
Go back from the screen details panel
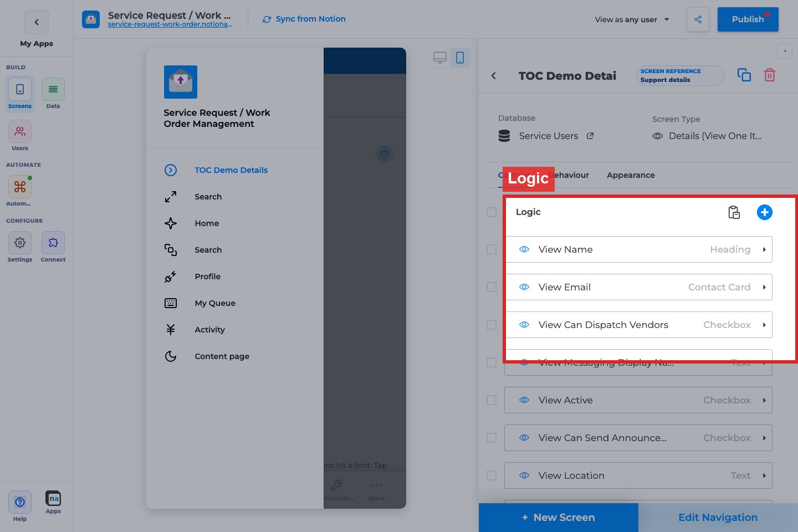[x=494, y=75]
